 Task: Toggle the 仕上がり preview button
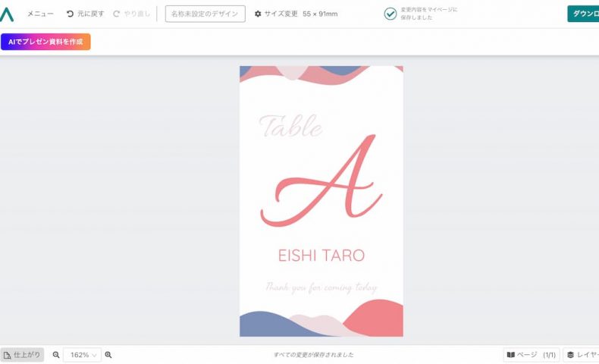[22, 355]
